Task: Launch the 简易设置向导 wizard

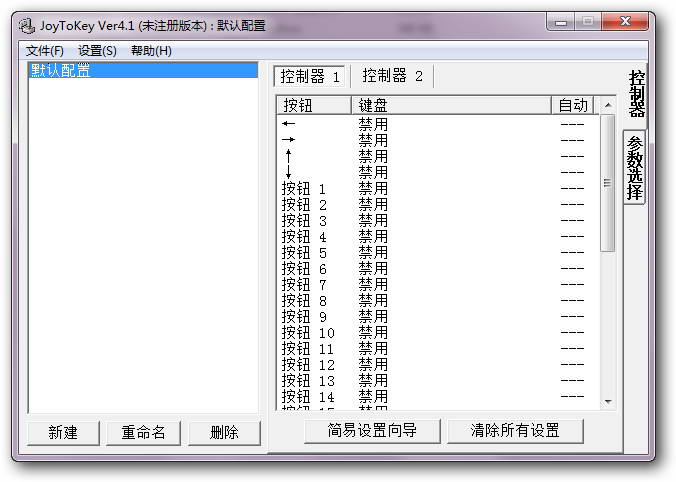Action: tap(372, 431)
